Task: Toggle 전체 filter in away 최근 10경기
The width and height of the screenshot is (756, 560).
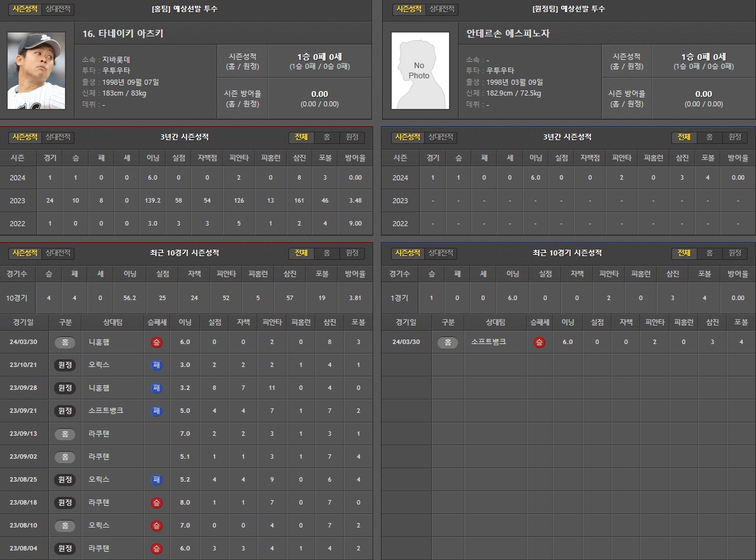Action: tap(684, 253)
